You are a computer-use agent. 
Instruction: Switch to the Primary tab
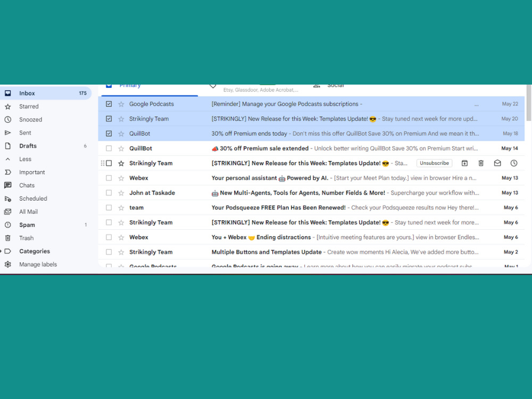tap(149, 89)
